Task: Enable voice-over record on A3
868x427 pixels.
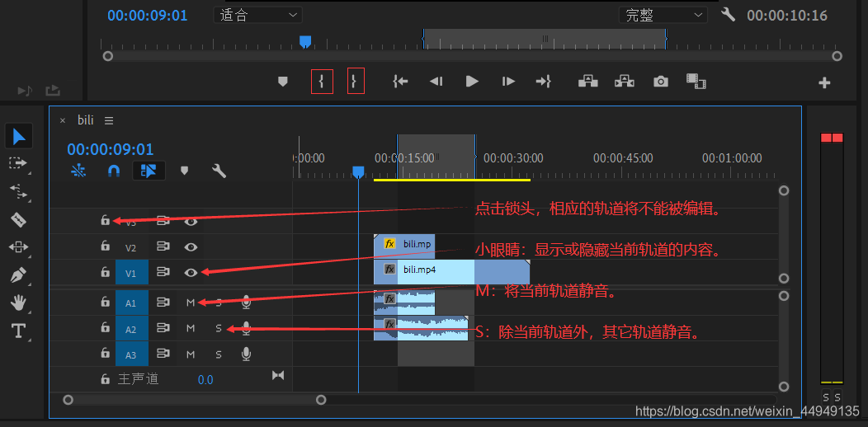Action: tap(247, 354)
